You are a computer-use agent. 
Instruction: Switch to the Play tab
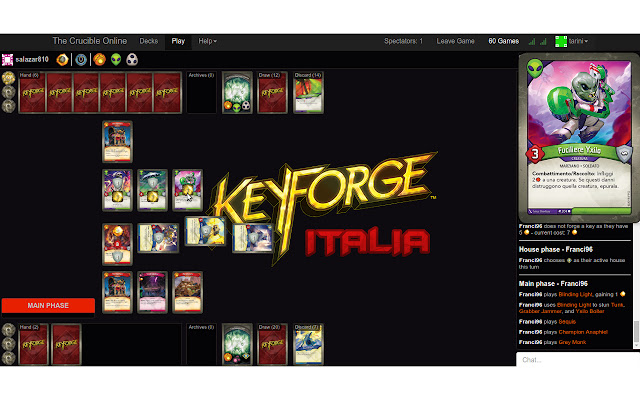178,41
